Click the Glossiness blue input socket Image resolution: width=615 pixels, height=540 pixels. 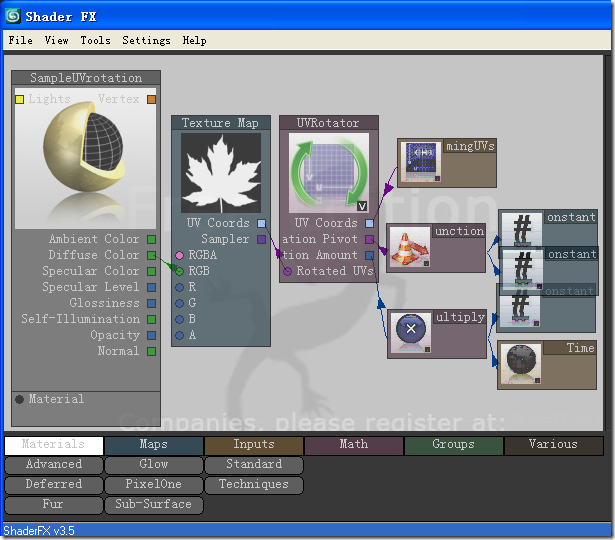click(151, 304)
